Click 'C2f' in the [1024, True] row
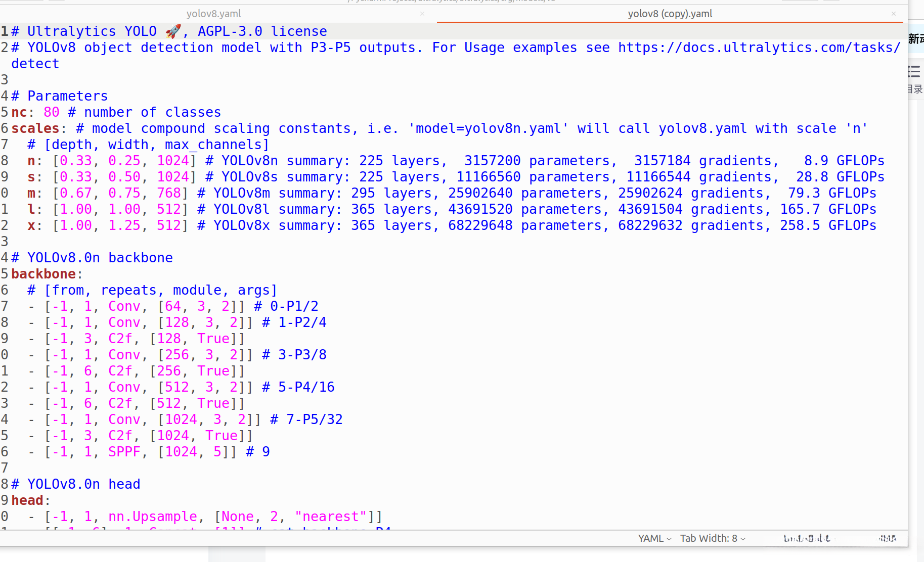Image resolution: width=924 pixels, height=562 pixels. [x=120, y=436]
